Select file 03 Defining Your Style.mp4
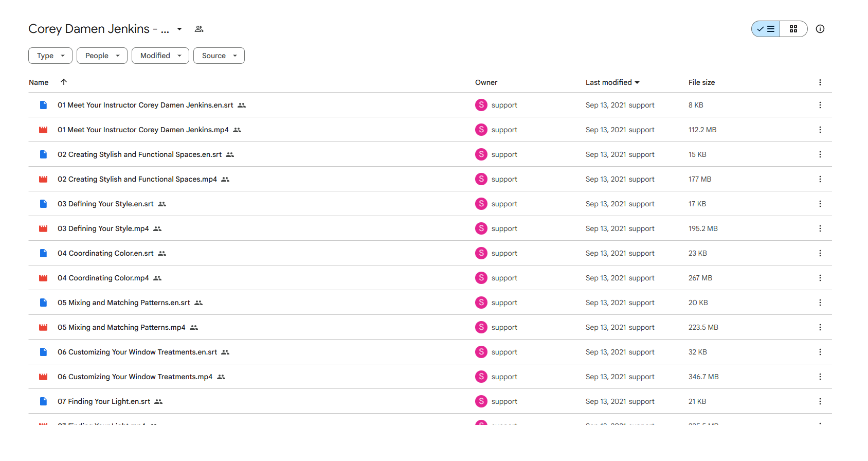Viewport: 868px width, 461px height. click(x=430, y=228)
